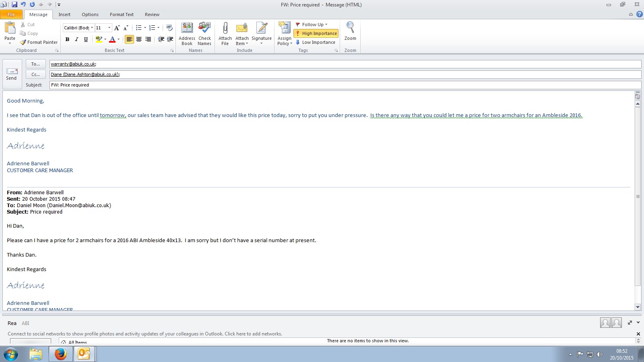The width and height of the screenshot is (644, 362).
Task: Click the Grow Font icon
Action: tap(117, 28)
